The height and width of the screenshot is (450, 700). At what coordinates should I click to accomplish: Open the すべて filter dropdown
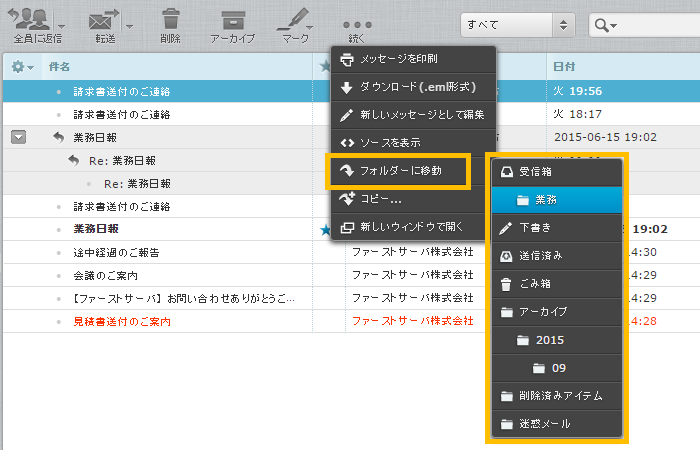(517, 24)
